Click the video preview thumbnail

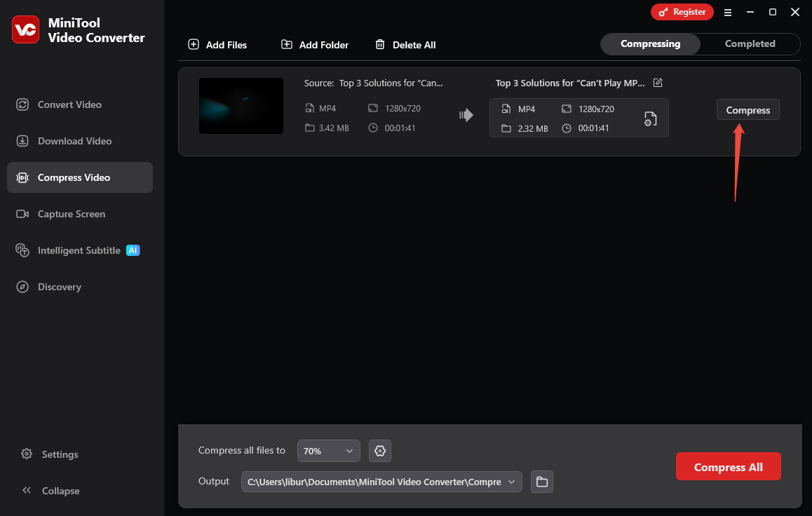pos(241,106)
